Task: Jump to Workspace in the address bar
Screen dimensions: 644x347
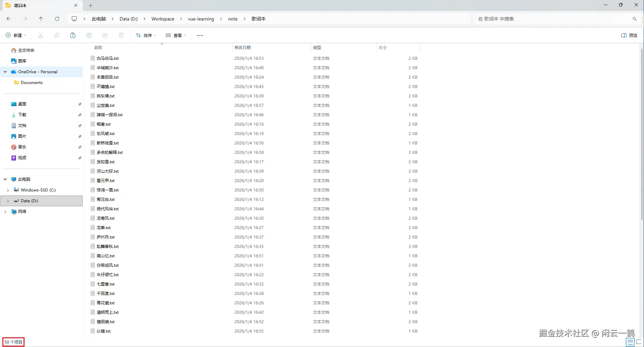Action: pos(163,19)
